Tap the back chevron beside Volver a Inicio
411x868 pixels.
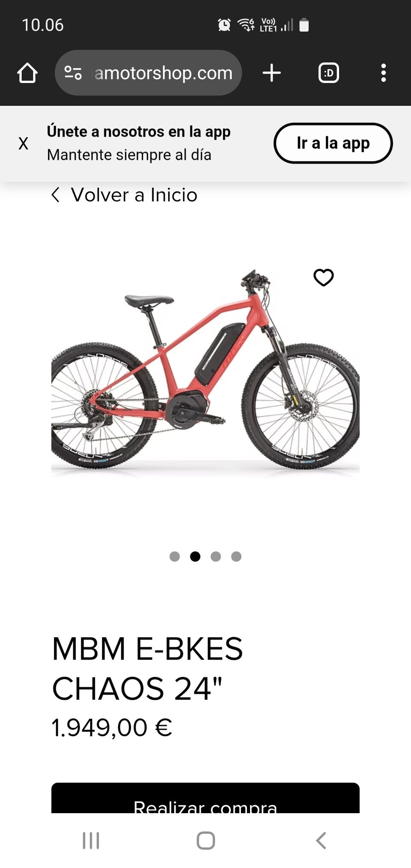(x=55, y=195)
